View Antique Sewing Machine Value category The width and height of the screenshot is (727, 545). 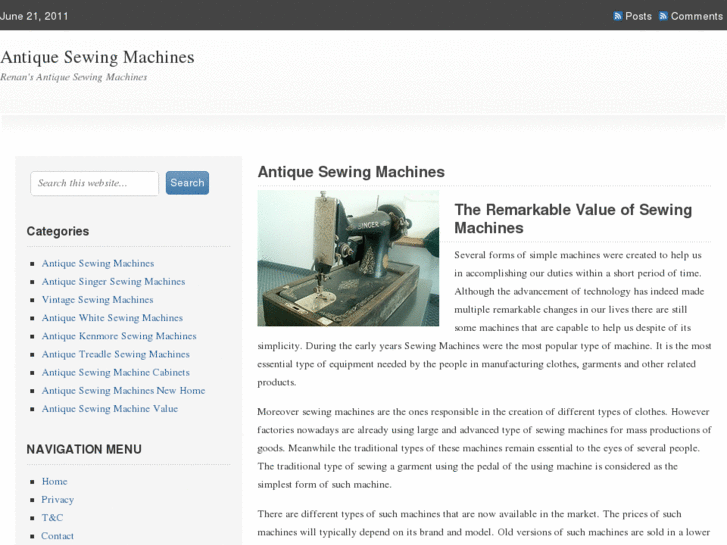tap(109, 409)
